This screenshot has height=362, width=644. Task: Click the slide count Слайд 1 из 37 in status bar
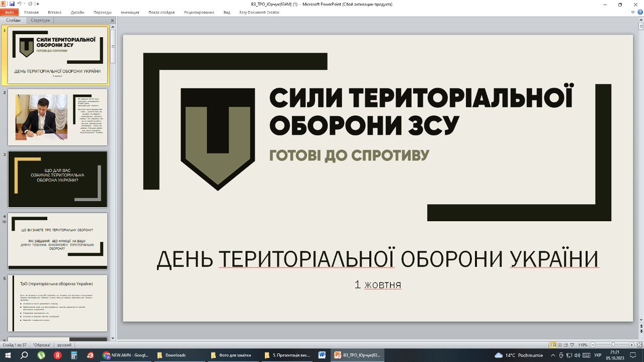click(x=15, y=345)
